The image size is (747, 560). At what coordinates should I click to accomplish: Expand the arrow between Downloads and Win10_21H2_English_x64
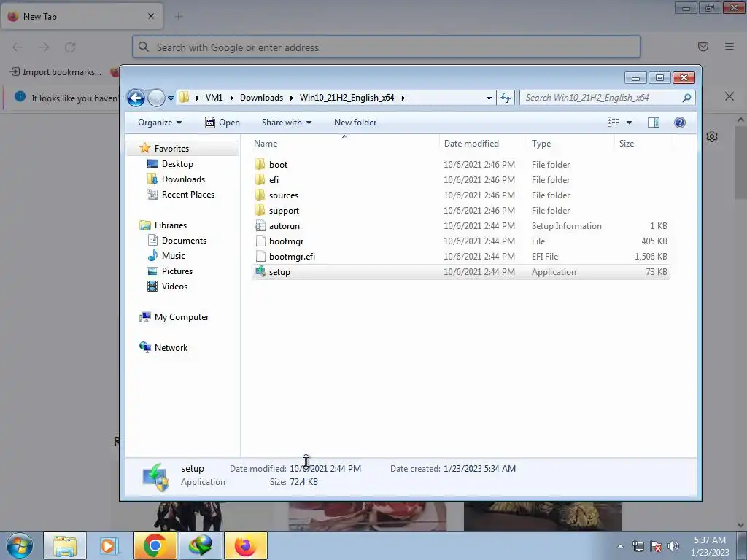point(291,98)
